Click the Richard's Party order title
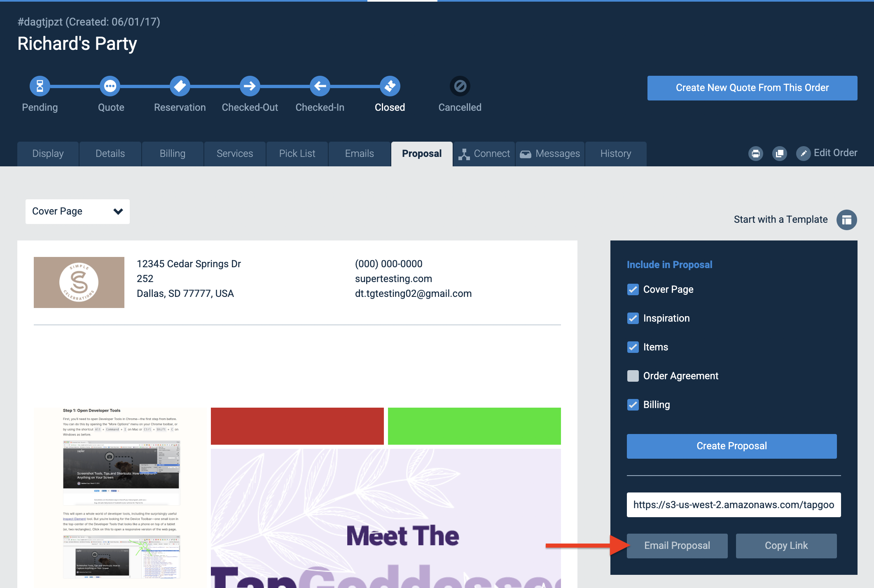 [x=77, y=44]
